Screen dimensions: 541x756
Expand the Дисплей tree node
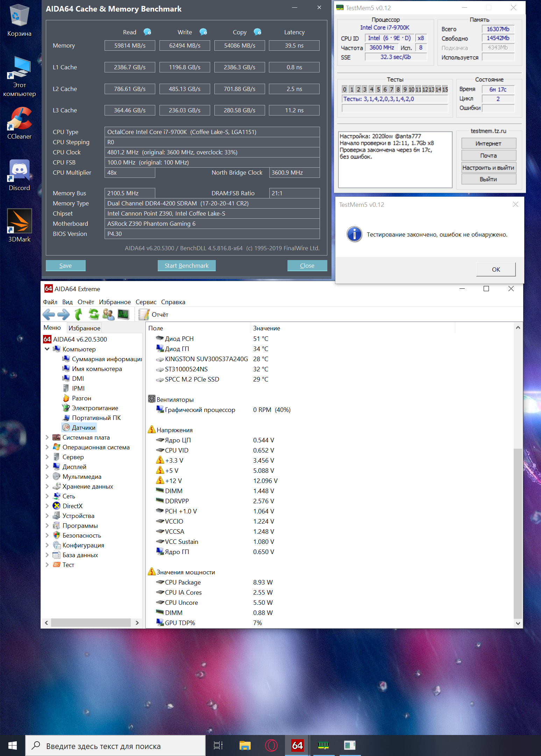(47, 467)
